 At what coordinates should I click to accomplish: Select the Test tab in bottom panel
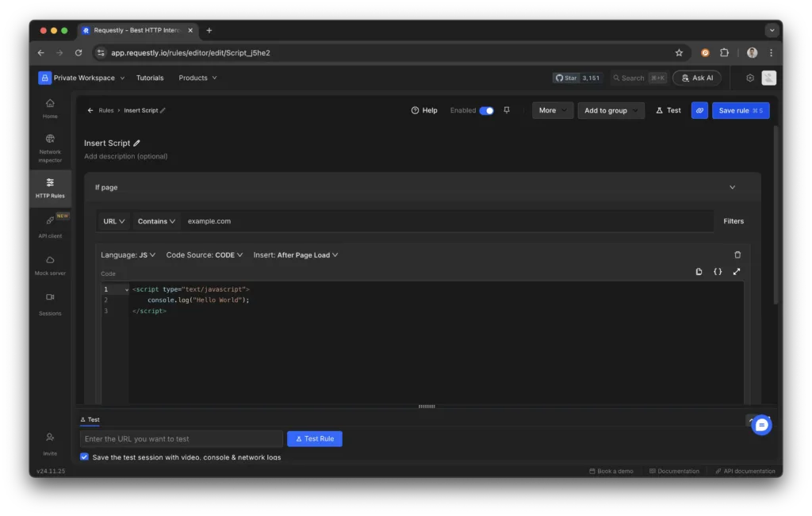[x=90, y=420]
